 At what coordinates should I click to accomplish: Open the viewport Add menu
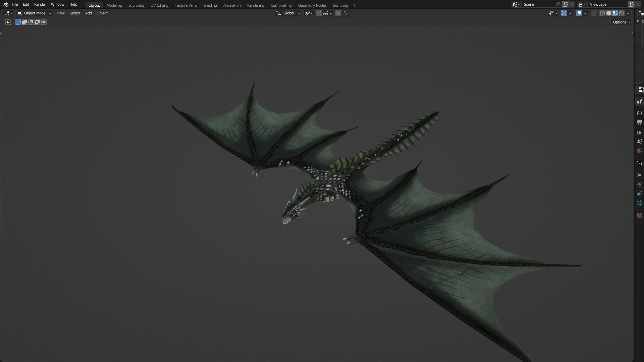tap(88, 13)
